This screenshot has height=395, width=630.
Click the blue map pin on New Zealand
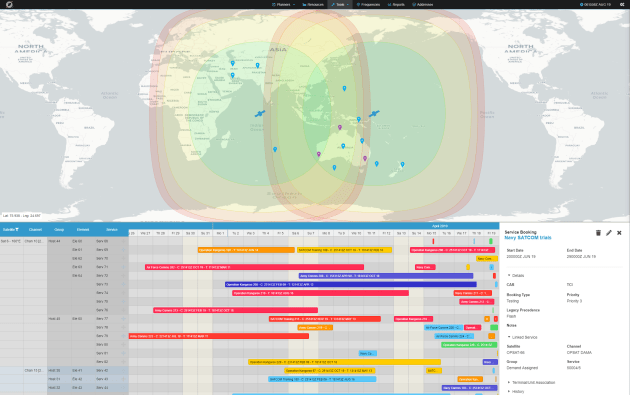[x=402, y=164]
